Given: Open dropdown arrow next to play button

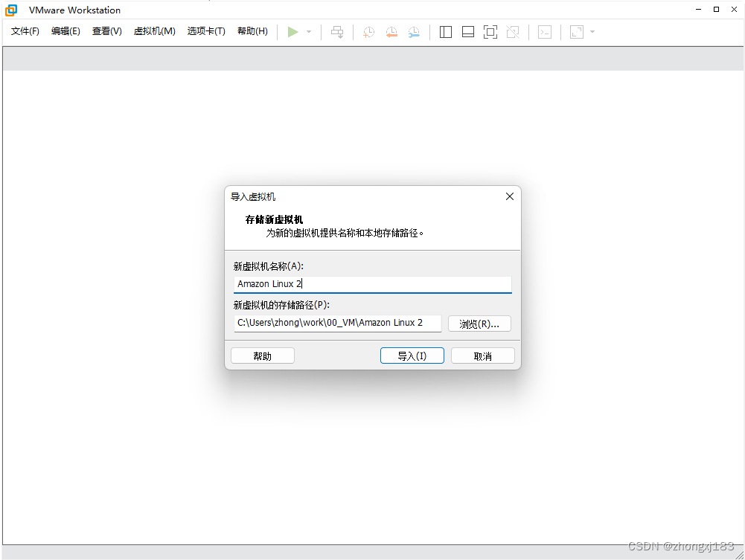Looking at the screenshot, I should (309, 32).
